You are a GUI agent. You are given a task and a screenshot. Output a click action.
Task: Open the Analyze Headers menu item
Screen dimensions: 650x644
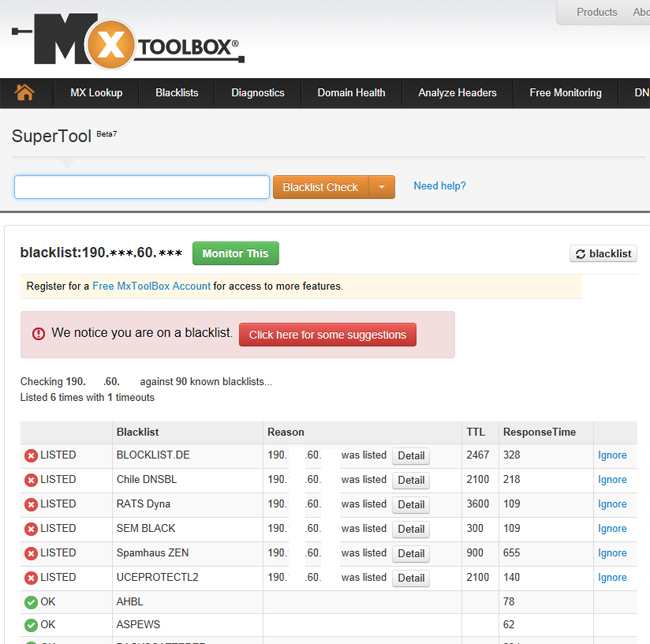(457, 92)
